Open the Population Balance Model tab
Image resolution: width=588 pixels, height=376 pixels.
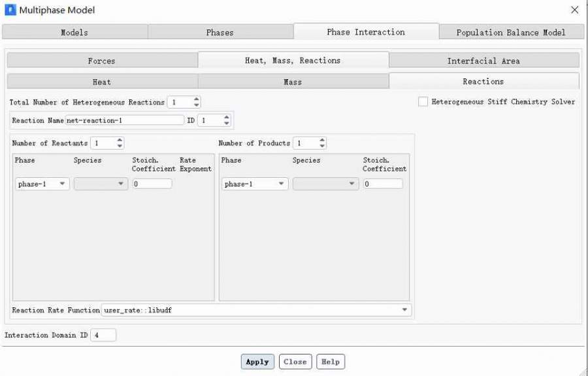pos(511,32)
